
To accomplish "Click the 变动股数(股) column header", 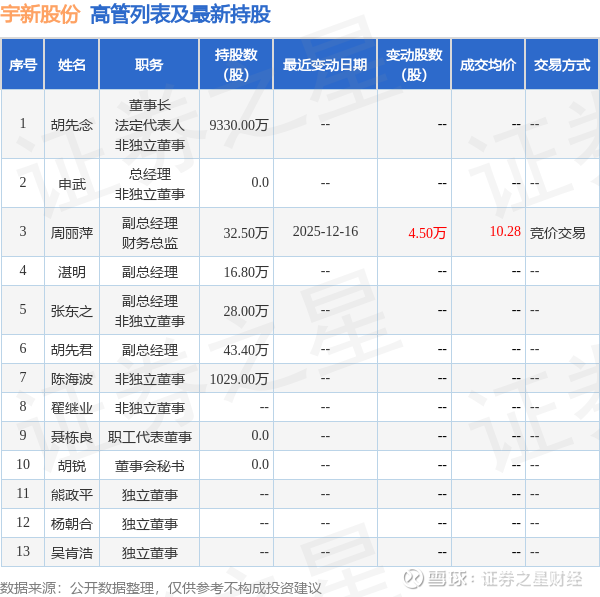I will pyautogui.click(x=414, y=64).
